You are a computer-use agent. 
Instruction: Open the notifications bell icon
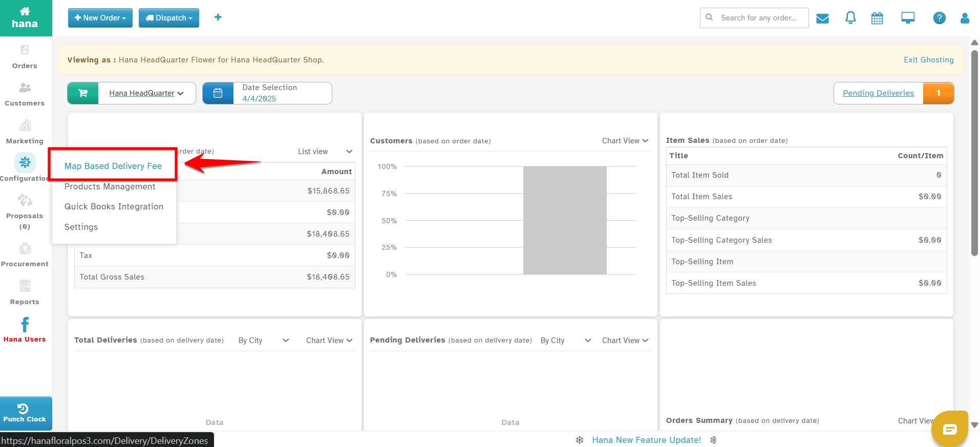[850, 18]
